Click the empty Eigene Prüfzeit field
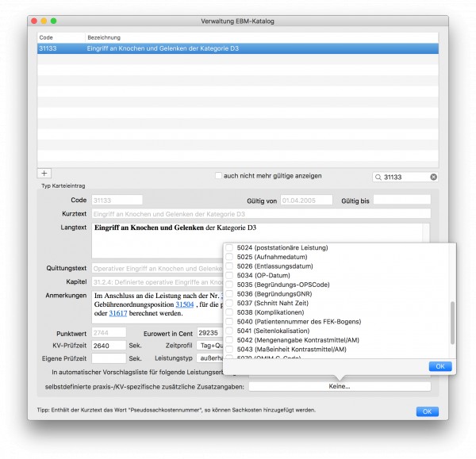This screenshot has height=459, width=476. (x=109, y=358)
